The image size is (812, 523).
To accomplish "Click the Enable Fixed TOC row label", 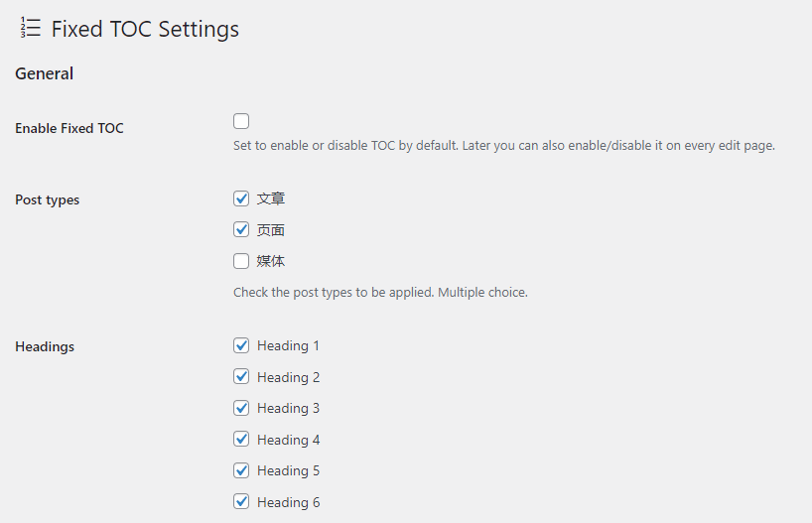I will click(69, 128).
